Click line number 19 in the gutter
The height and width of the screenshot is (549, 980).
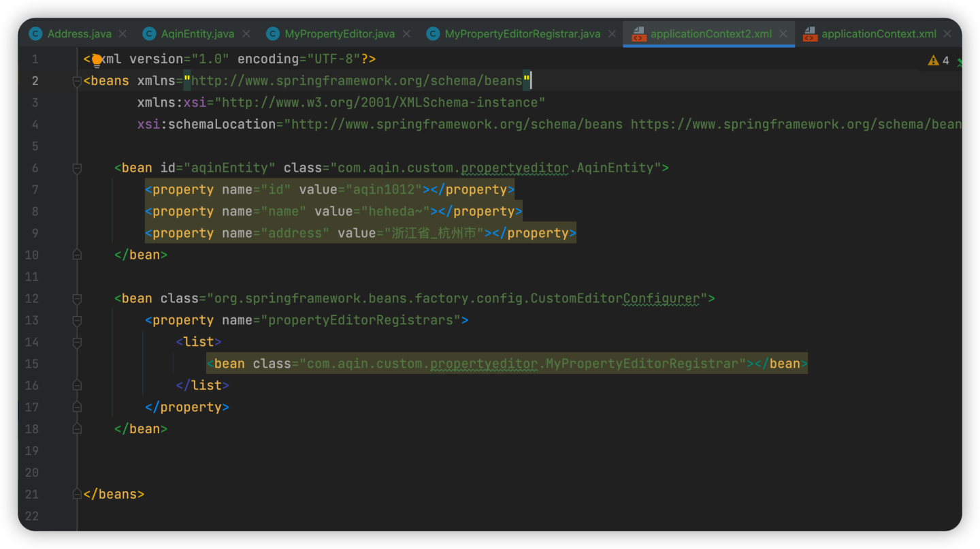point(31,451)
